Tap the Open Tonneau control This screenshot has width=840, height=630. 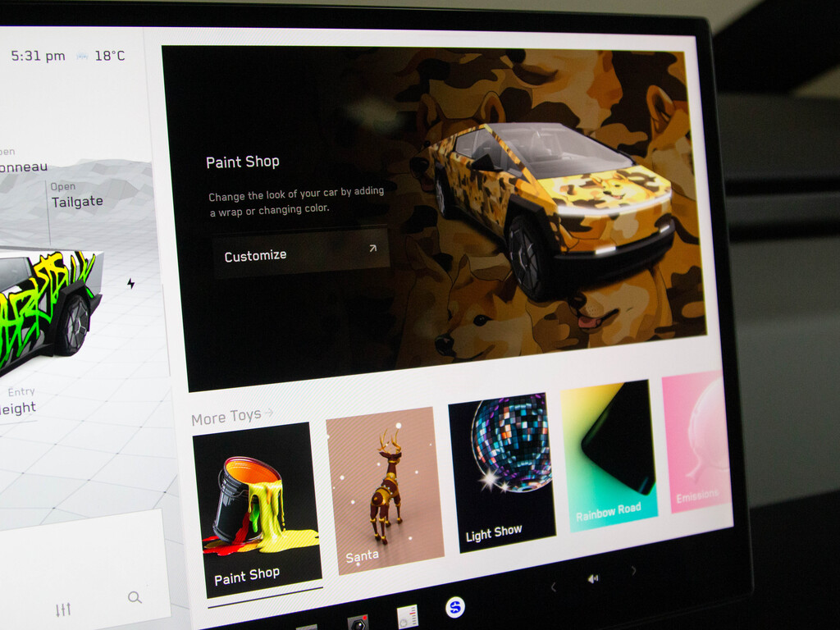(24, 161)
